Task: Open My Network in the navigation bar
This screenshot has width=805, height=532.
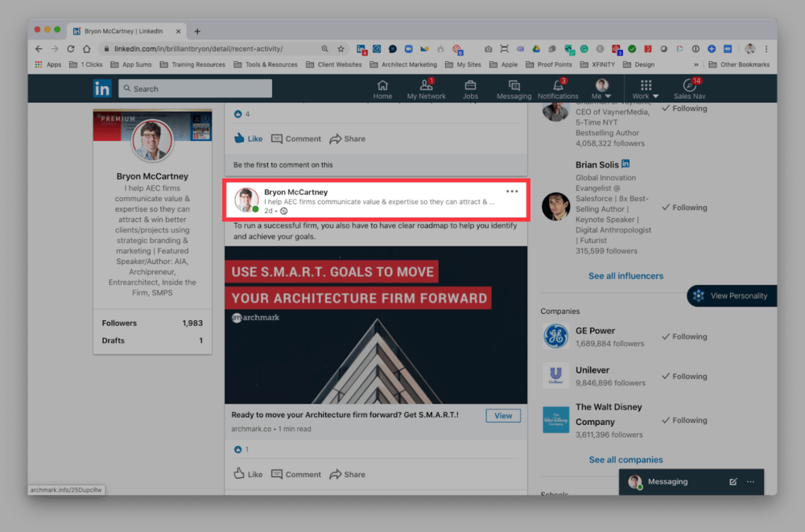Action: [426, 89]
